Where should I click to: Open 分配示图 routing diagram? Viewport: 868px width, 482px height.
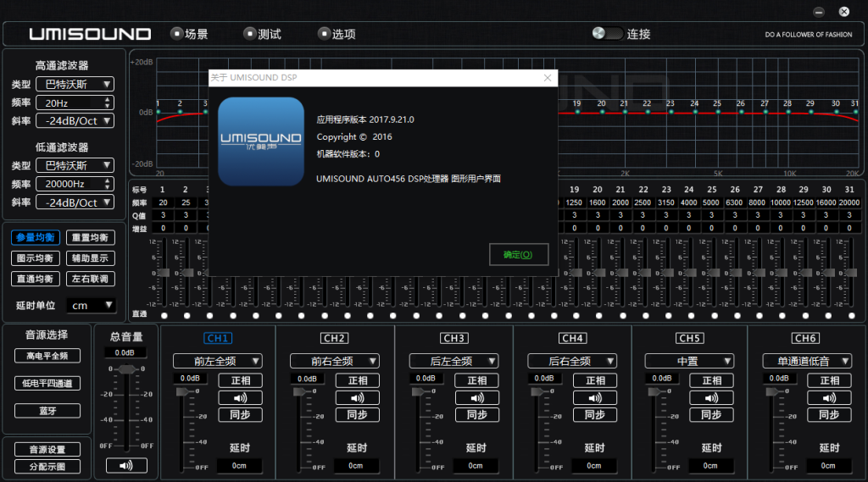47,467
